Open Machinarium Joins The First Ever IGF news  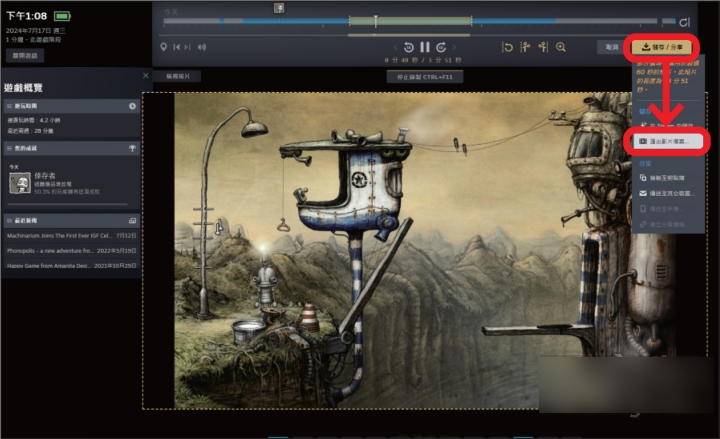[x=72, y=236]
